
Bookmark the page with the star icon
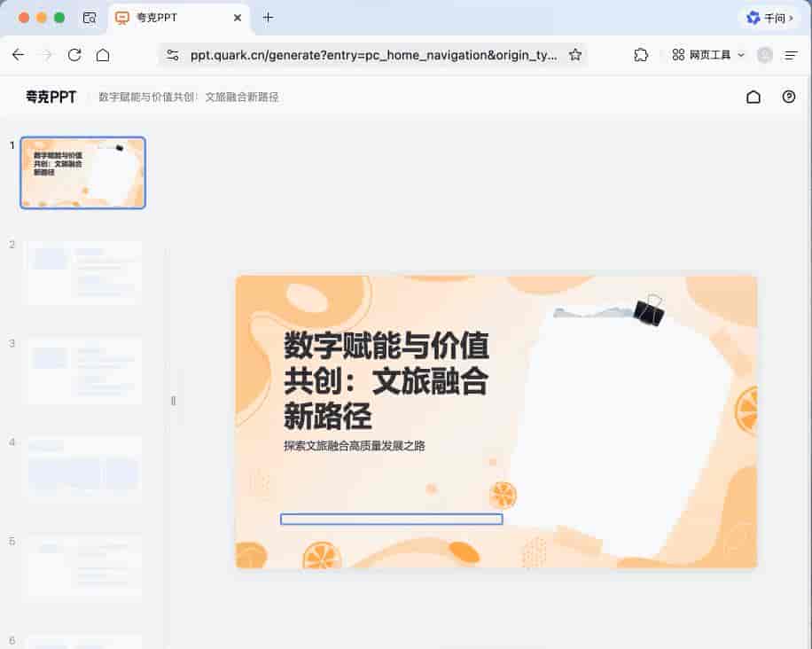tap(574, 55)
